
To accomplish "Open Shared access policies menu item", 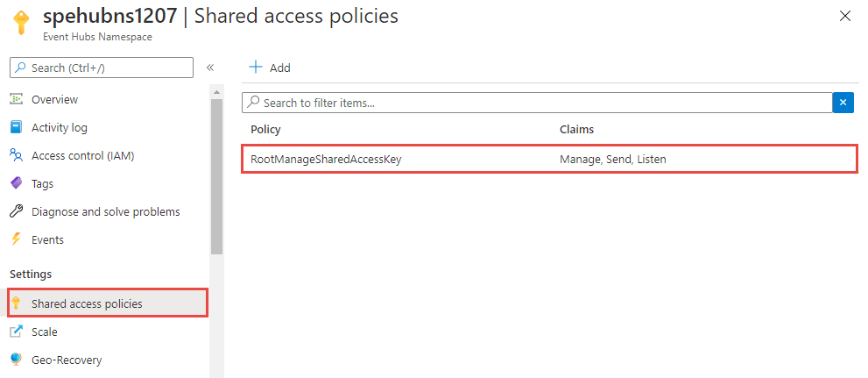I will point(87,303).
